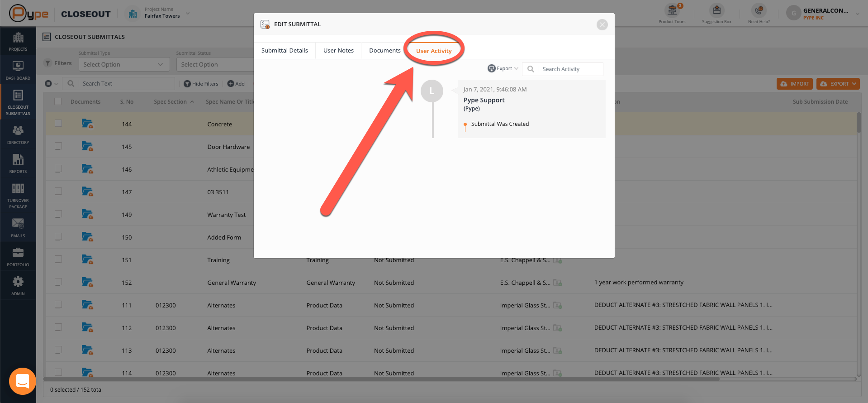868x403 pixels.
Task: Open Projects in the left sidebar
Action: click(x=18, y=42)
